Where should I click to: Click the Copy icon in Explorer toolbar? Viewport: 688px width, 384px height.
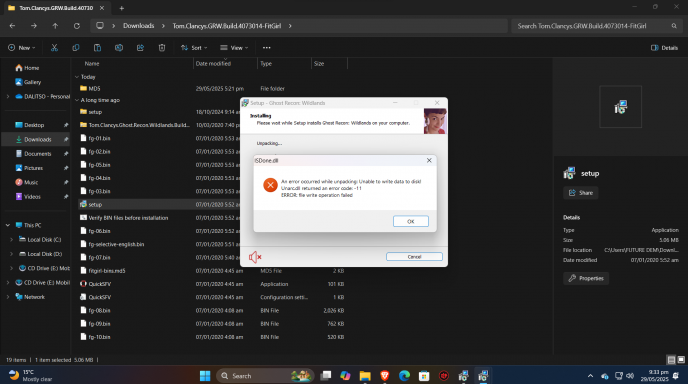(x=76, y=47)
